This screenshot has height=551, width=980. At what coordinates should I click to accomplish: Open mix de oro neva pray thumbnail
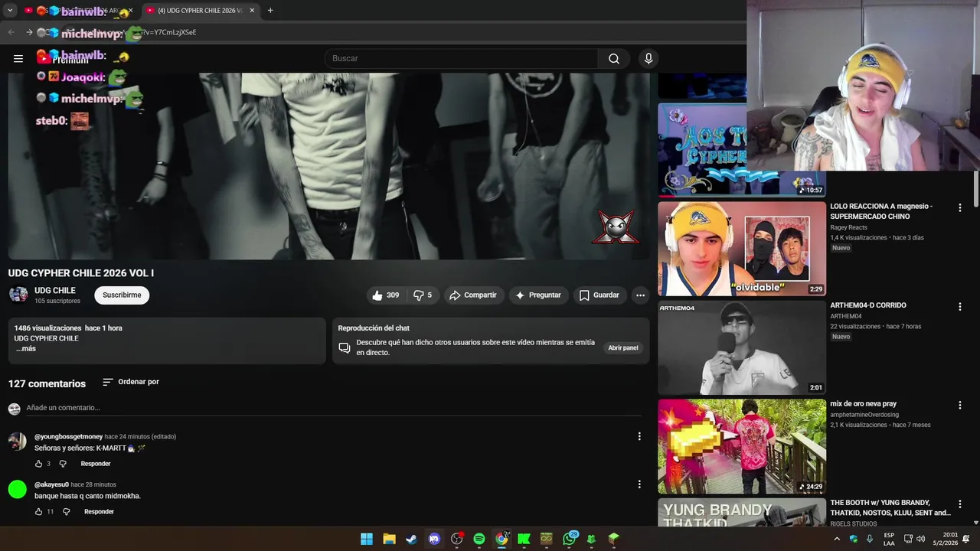pos(742,446)
